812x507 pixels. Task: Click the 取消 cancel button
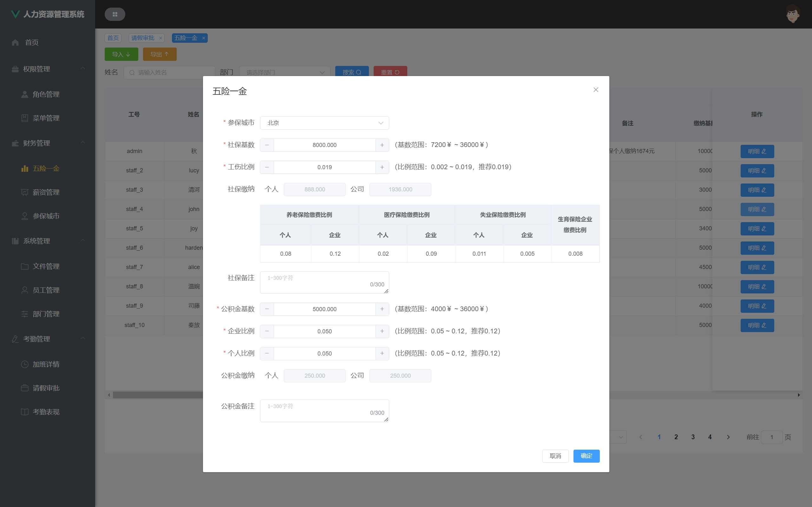click(555, 456)
